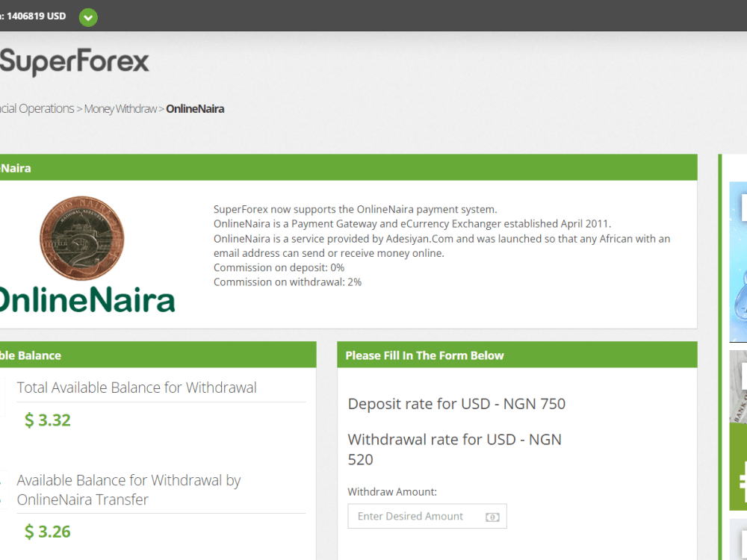747x560 pixels.
Task: Click the Commission on withdrawal: 2% line
Action: (x=288, y=282)
